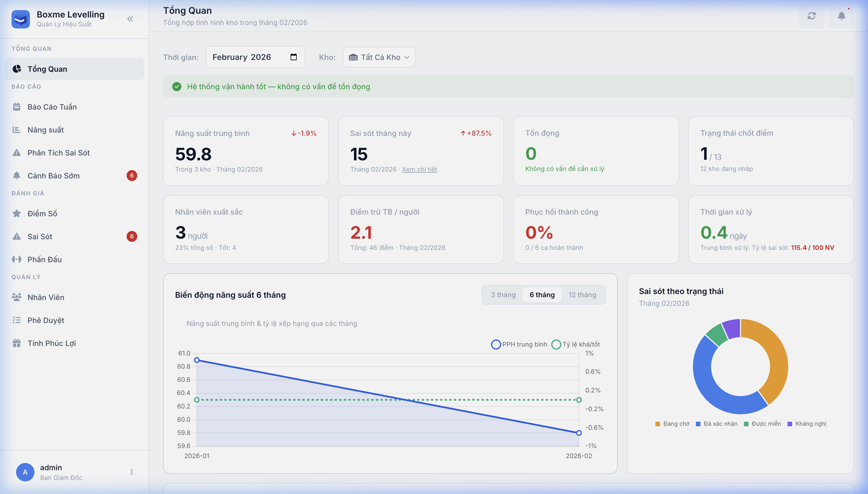Refresh the dashboard with the sync icon
This screenshot has width=868, height=494.
click(x=812, y=15)
